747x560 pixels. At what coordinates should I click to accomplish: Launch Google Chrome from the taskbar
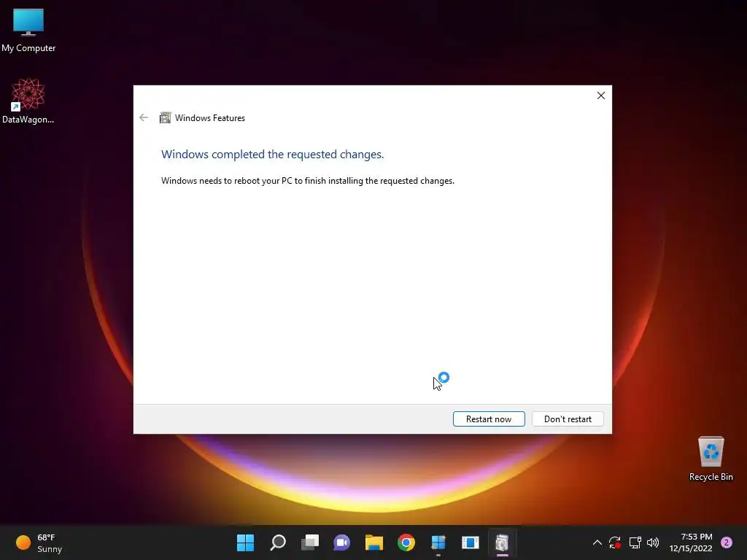[406, 542]
